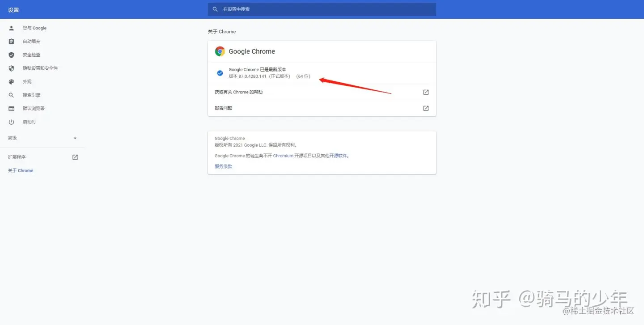Image resolution: width=644 pixels, height=325 pixels.
Task: Click the clipboard icon for 自动填充
Action: tap(12, 42)
